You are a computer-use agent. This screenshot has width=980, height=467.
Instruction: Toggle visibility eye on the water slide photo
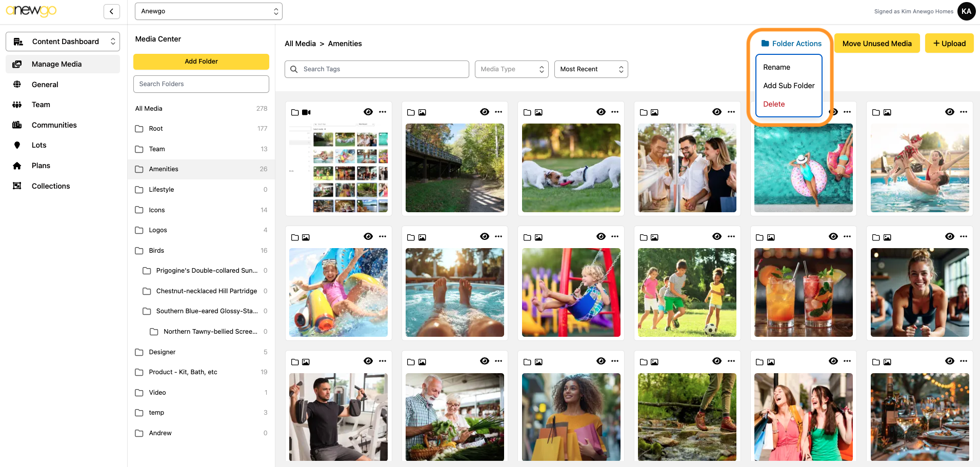point(368,236)
